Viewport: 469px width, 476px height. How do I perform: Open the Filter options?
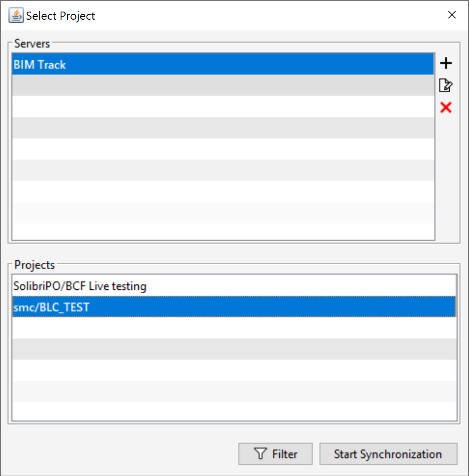click(x=275, y=454)
